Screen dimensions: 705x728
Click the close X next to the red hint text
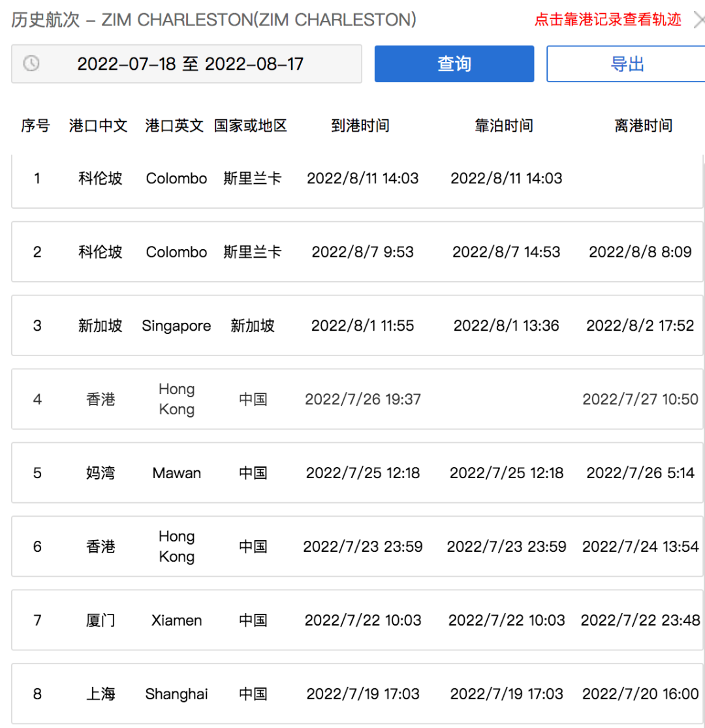(x=700, y=20)
